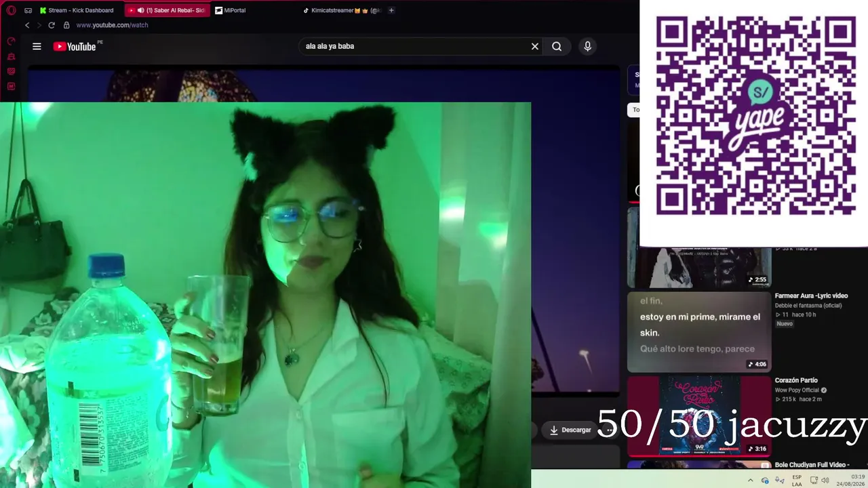
Task: Open the first Opera sidebar icon
Action: point(11,41)
